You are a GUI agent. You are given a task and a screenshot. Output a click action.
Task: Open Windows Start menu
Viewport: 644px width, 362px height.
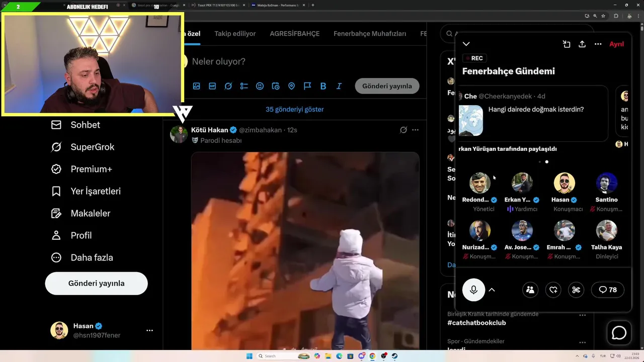250,356
